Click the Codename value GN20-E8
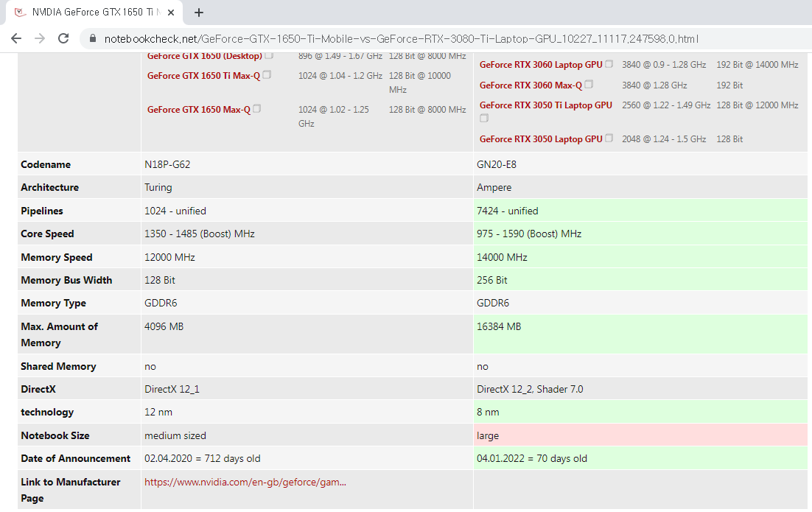The height and width of the screenshot is (512, 812). click(496, 164)
